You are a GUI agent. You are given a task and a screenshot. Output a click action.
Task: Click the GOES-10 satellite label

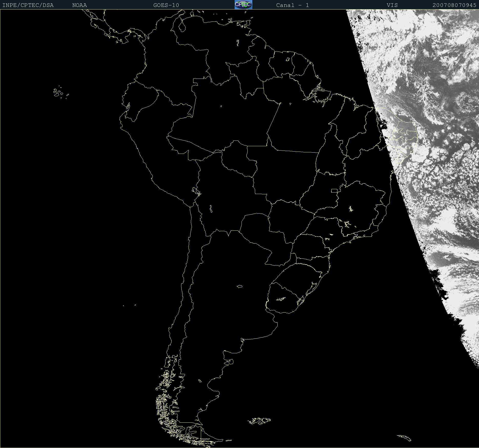point(166,5)
